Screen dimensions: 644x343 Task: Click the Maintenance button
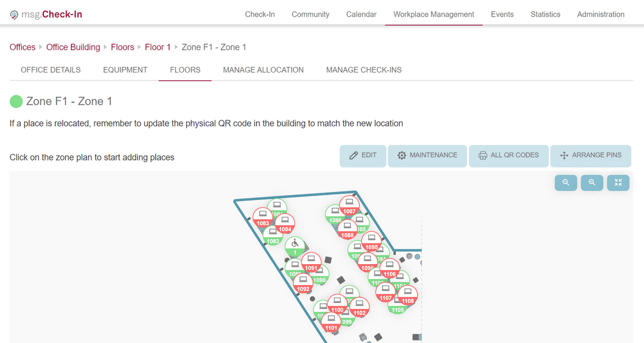tap(427, 156)
